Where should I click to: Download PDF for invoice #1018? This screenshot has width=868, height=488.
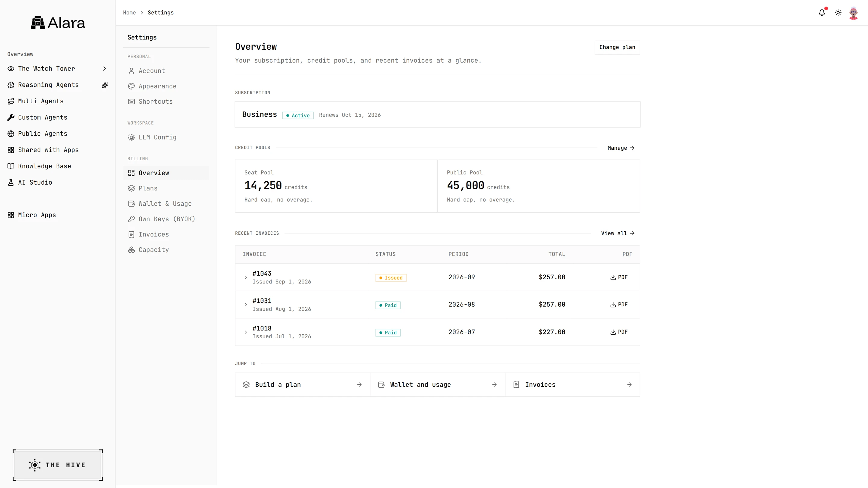coord(619,332)
